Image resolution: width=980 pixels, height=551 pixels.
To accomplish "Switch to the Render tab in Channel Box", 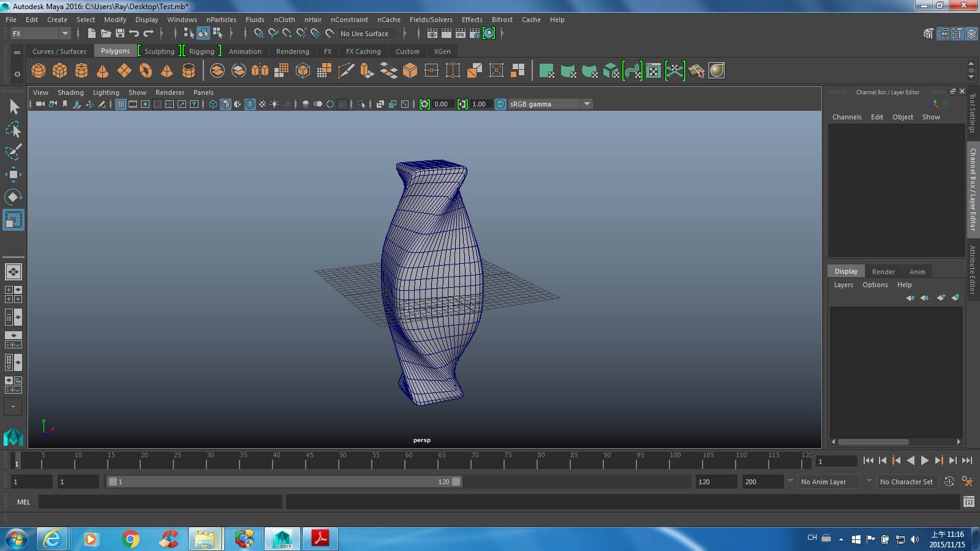I will (883, 271).
